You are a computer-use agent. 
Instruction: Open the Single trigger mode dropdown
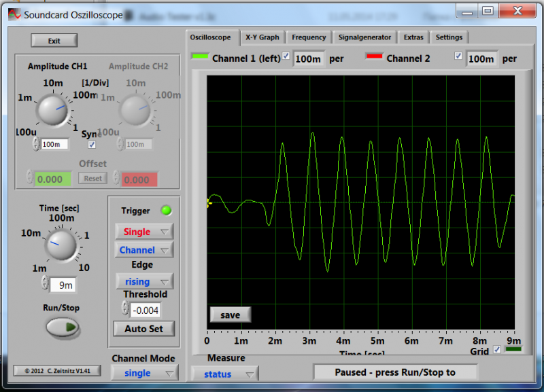click(144, 232)
